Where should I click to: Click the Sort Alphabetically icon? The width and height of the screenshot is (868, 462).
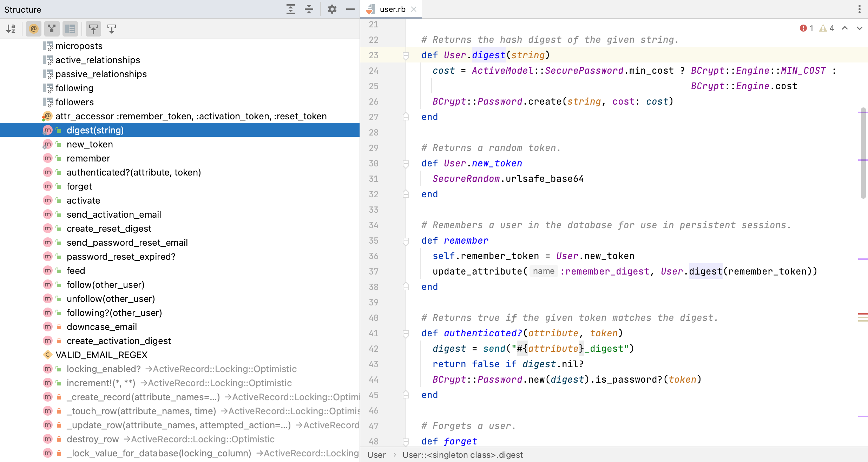[x=11, y=29]
